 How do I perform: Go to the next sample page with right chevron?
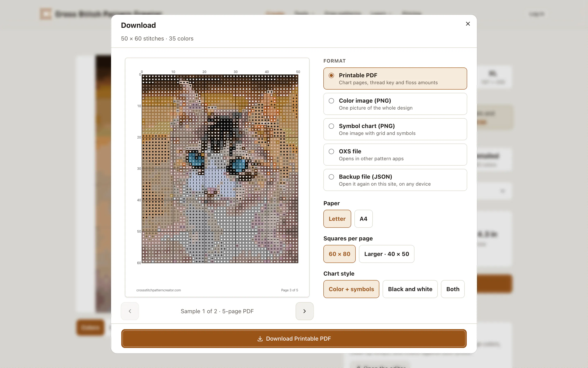pyautogui.click(x=304, y=311)
